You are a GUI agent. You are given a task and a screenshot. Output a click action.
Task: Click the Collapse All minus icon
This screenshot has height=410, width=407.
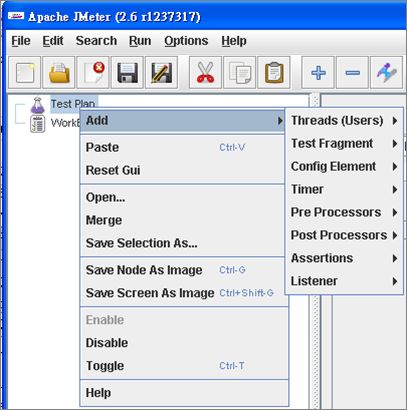[352, 72]
